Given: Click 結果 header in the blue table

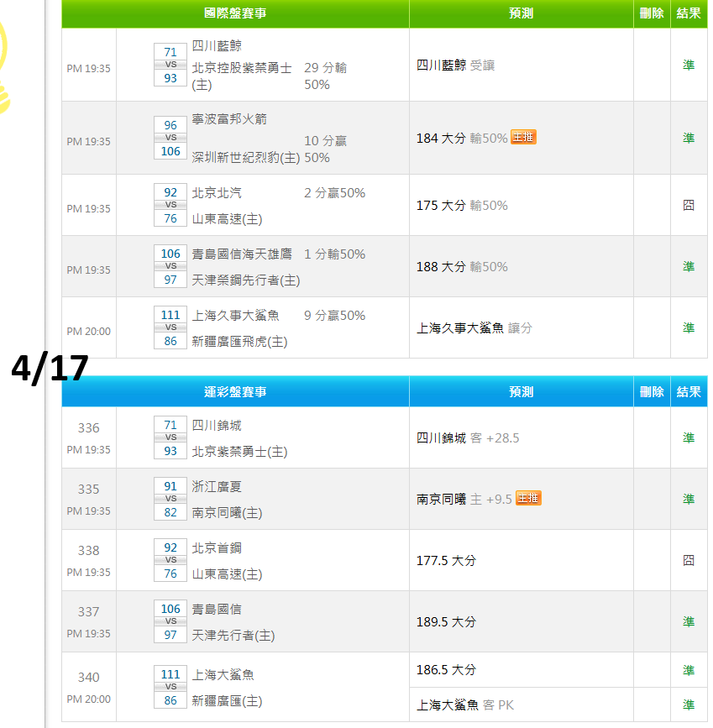Looking at the screenshot, I should tap(689, 391).
